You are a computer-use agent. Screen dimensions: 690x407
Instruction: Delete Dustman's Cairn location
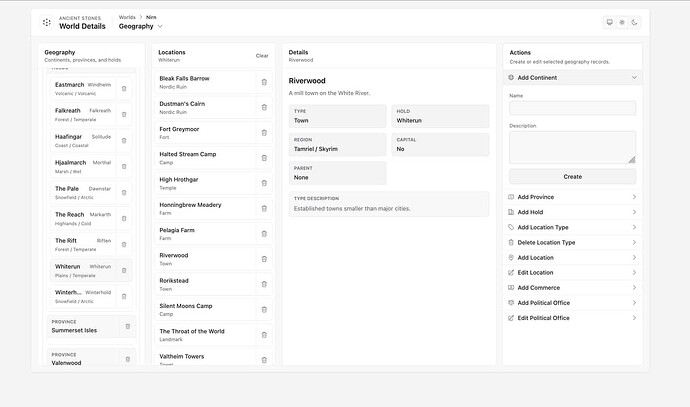click(x=264, y=107)
